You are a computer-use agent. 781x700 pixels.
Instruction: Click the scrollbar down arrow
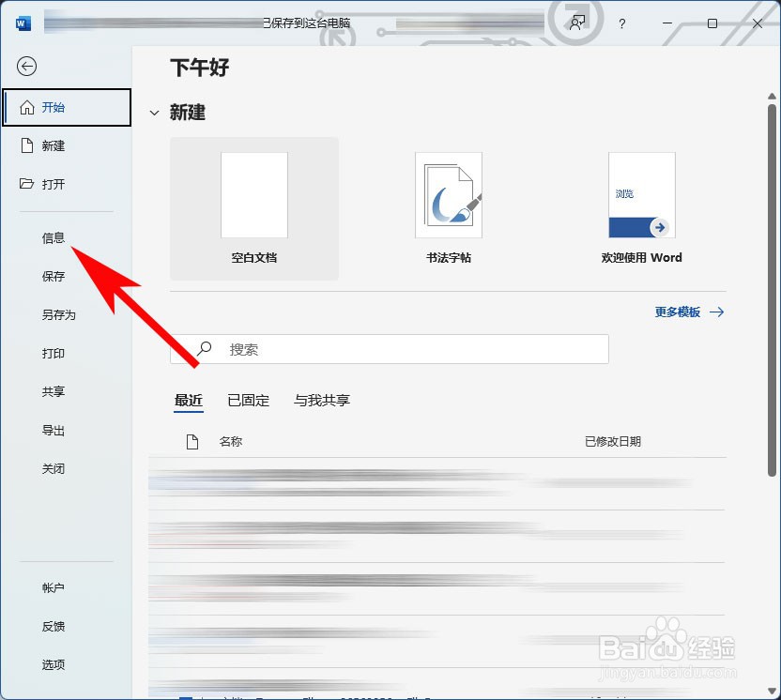pyautogui.click(x=772, y=691)
